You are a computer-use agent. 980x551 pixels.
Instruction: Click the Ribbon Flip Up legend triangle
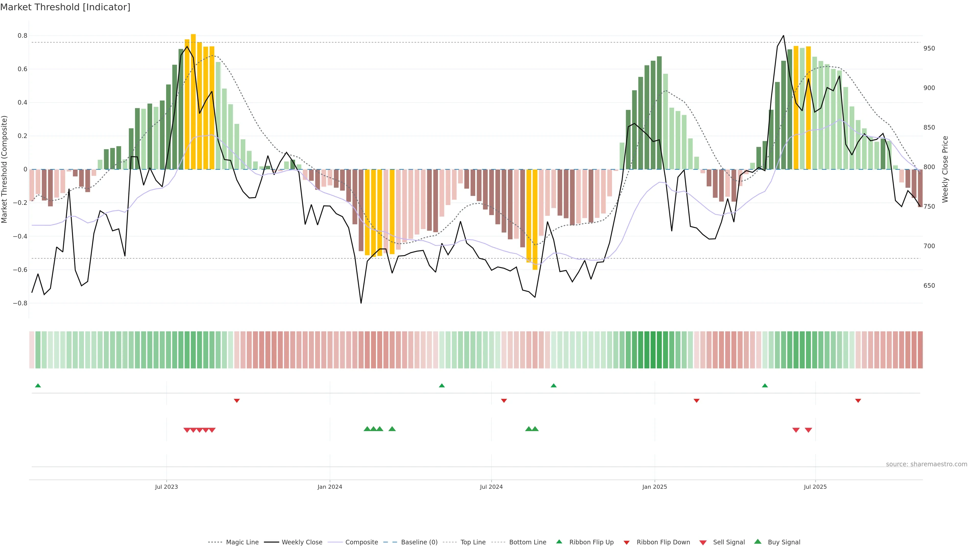pyautogui.click(x=559, y=542)
